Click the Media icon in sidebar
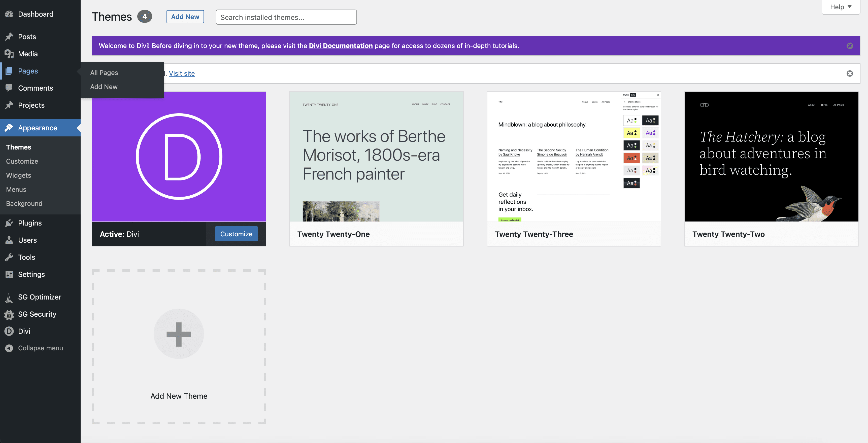This screenshot has width=868, height=443. [x=9, y=54]
